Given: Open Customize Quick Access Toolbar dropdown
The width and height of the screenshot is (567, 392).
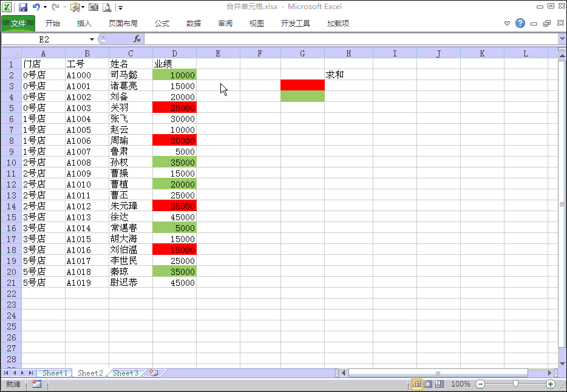Looking at the screenshot, I should click(120, 7).
